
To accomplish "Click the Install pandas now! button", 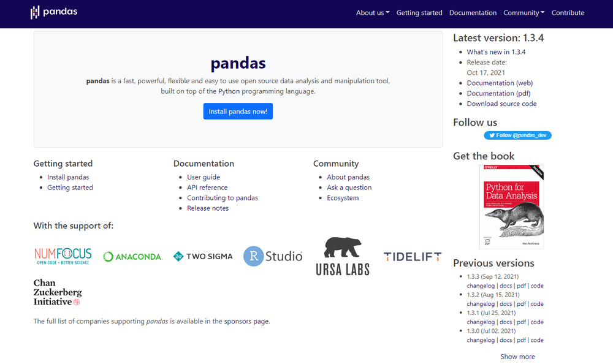I will coord(238,112).
